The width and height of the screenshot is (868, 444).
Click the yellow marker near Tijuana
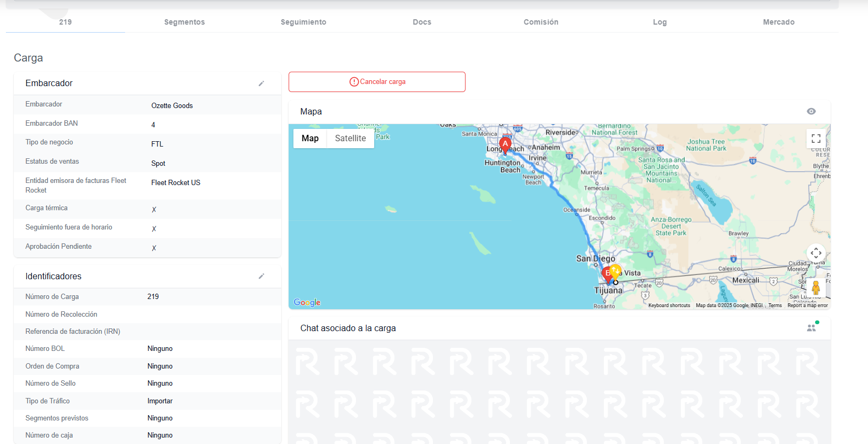coord(616,271)
